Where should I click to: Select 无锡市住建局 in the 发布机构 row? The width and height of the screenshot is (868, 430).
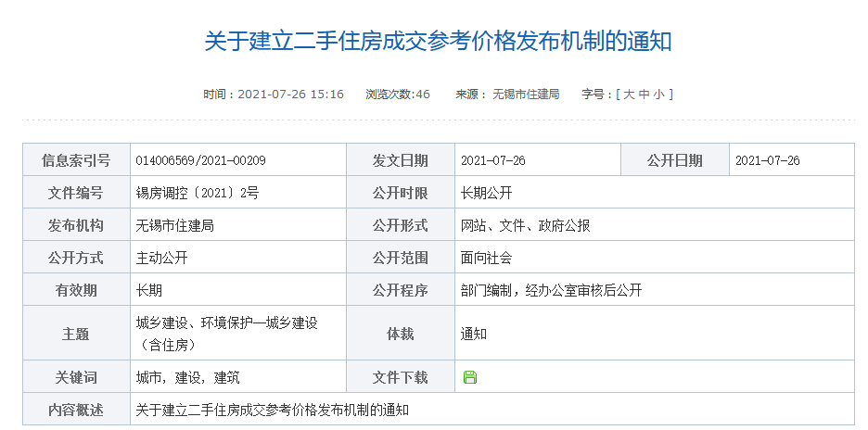(x=175, y=225)
